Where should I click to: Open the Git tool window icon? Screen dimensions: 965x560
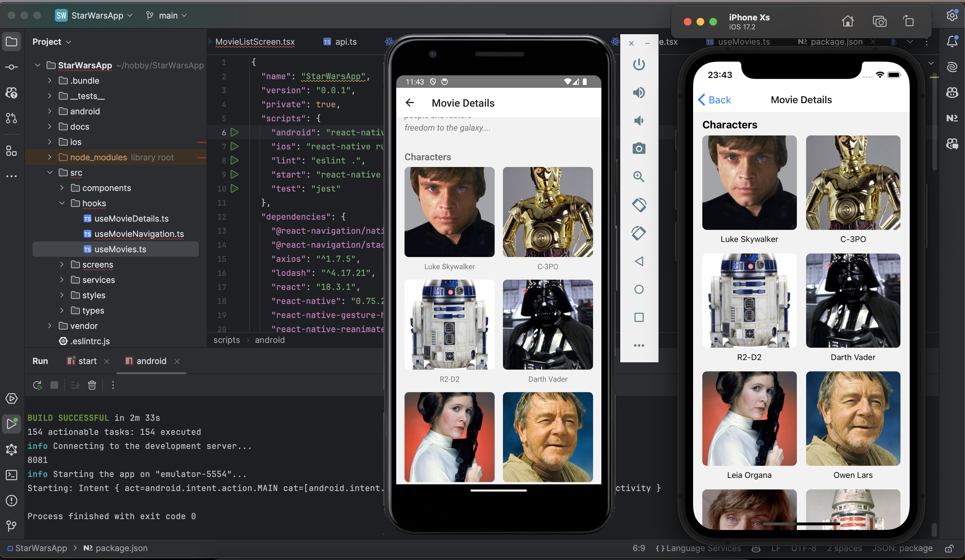[x=12, y=526]
